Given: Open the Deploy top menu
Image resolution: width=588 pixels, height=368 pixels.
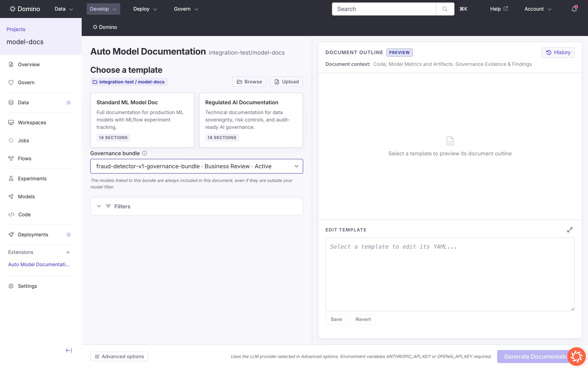Looking at the screenshot, I should click(145, 9).
